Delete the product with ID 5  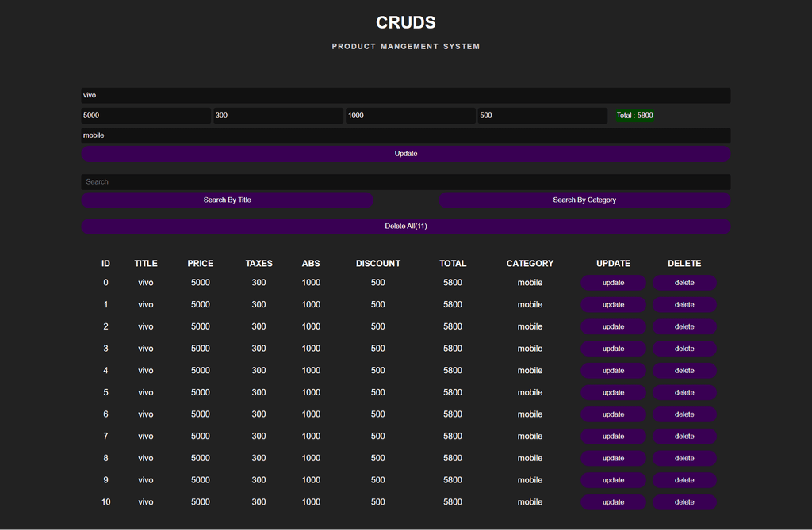684,392
